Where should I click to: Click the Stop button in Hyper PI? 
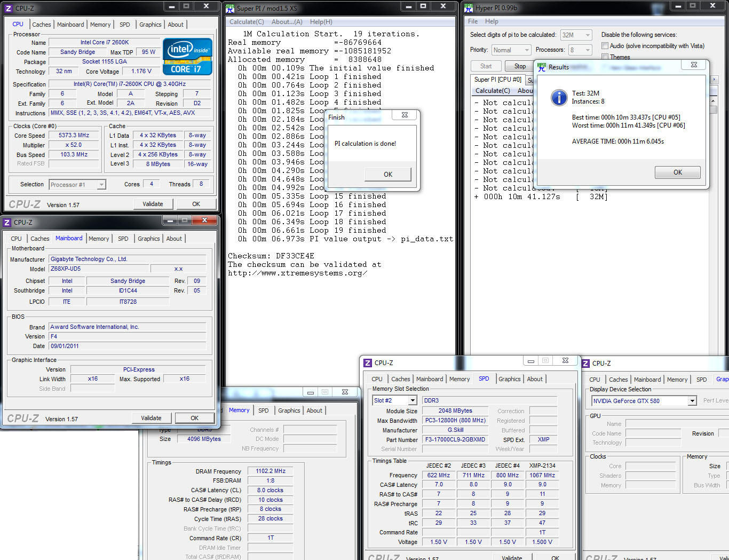point(520,66)
